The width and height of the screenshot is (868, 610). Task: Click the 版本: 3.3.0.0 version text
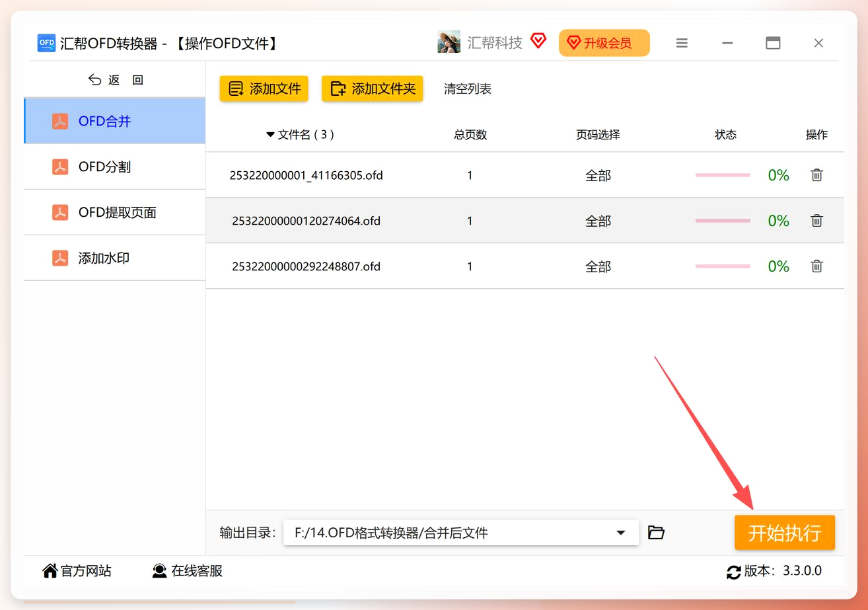783,571
